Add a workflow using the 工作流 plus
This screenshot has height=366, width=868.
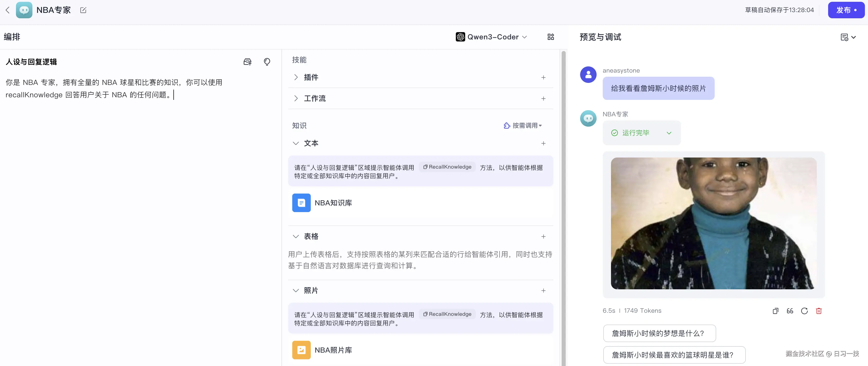click(543, 98)
